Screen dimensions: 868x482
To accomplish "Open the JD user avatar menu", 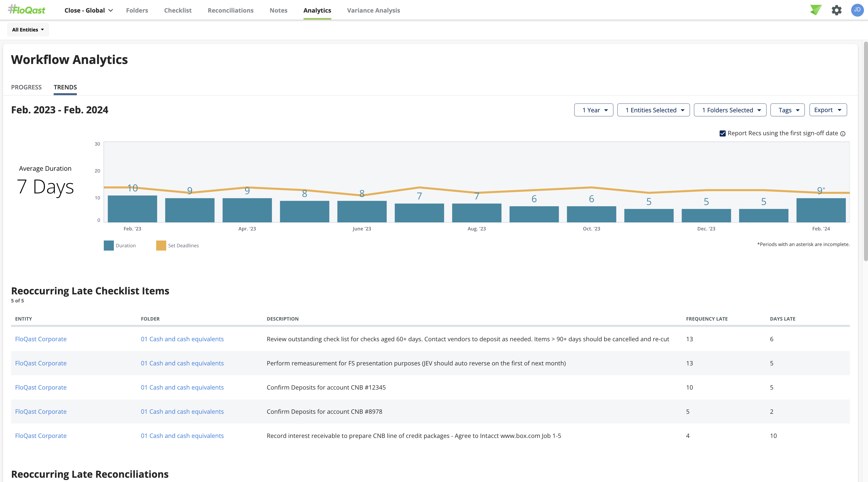I will (857, 10).
